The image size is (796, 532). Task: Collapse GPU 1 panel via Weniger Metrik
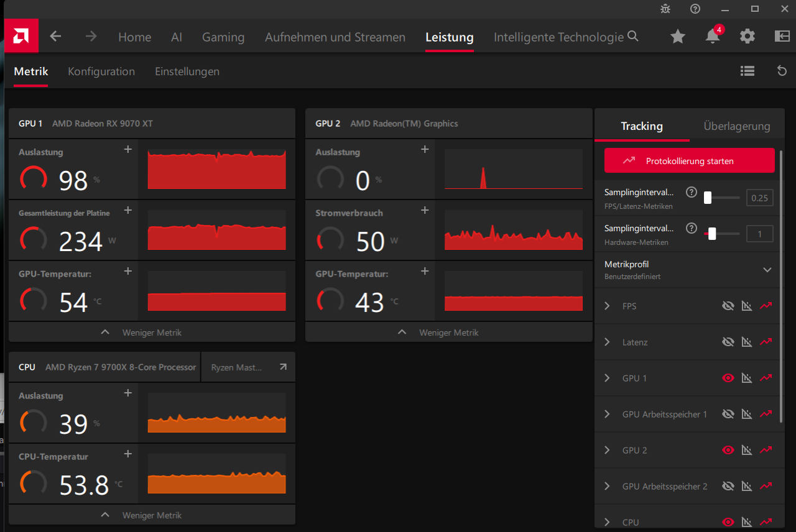click(152, 332)
